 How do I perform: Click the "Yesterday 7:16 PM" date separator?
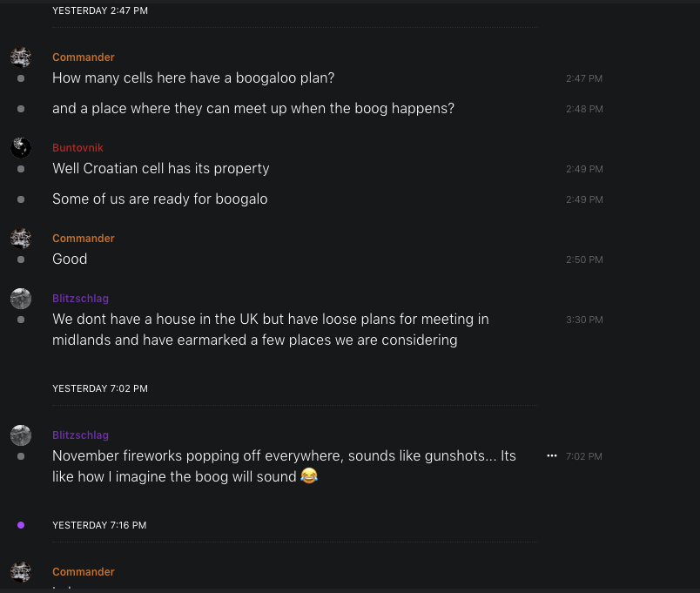(99, 525)
